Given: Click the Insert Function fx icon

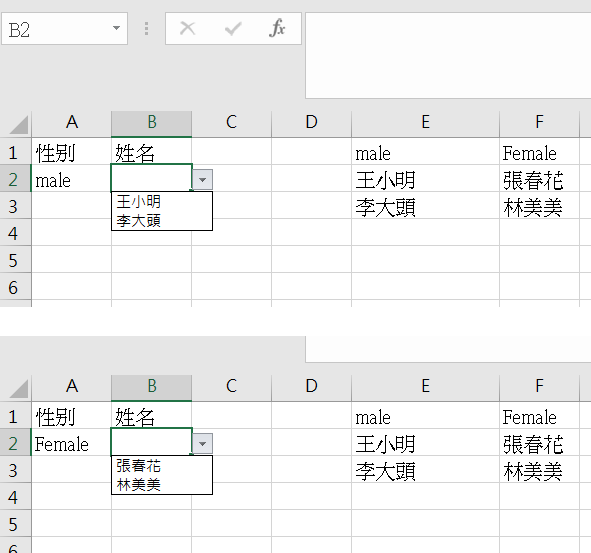Looking at the screenshot, I should pos(277,28).
